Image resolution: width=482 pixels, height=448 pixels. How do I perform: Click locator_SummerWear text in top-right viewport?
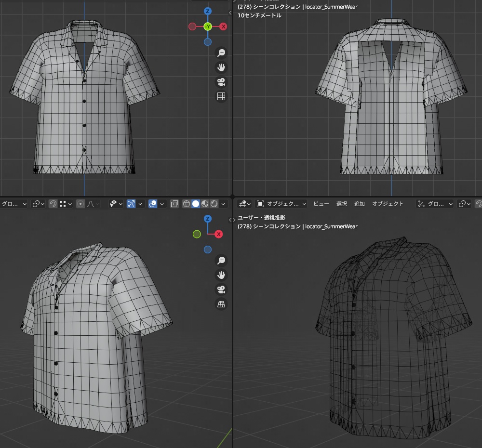(x=331, y=7)
